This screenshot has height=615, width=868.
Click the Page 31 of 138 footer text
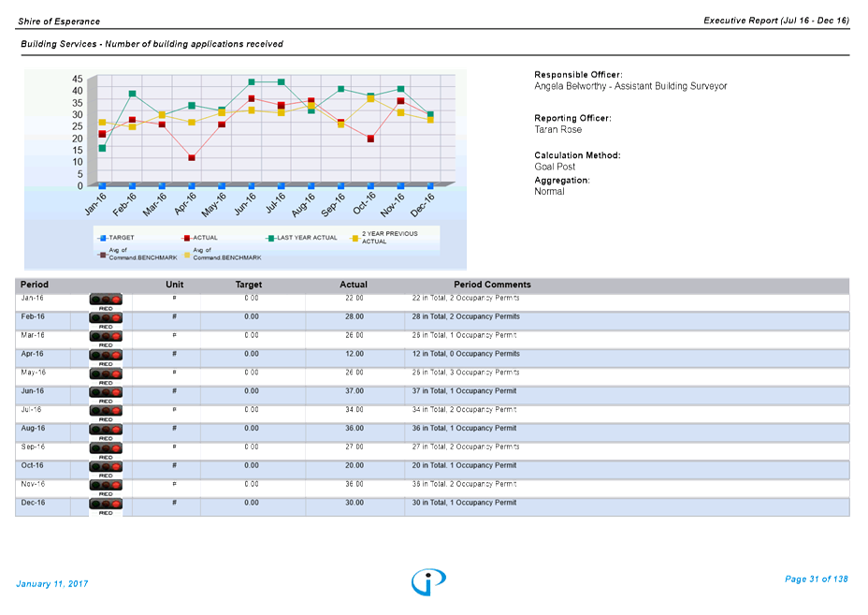pos(816,579)
